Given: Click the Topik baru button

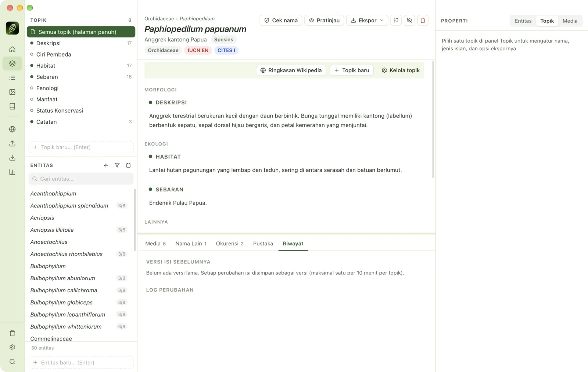Looking at the screenshot, I should pos(352,70).
